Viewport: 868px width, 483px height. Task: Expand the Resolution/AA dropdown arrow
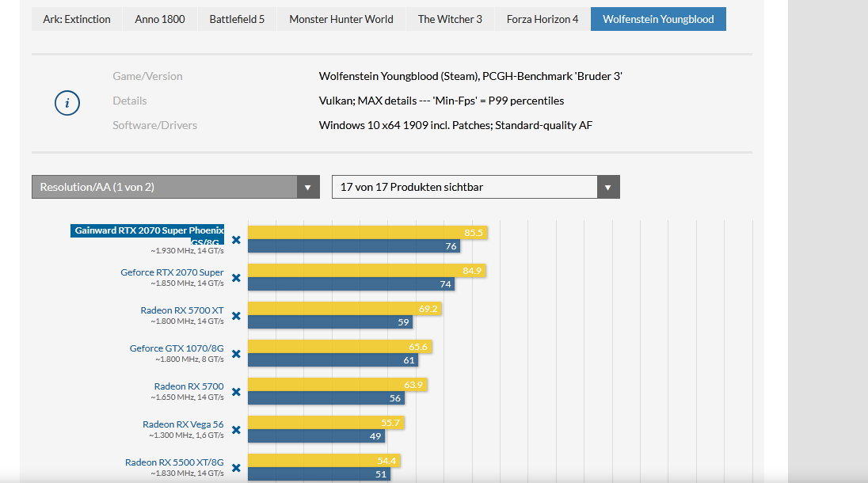point(308,187)
